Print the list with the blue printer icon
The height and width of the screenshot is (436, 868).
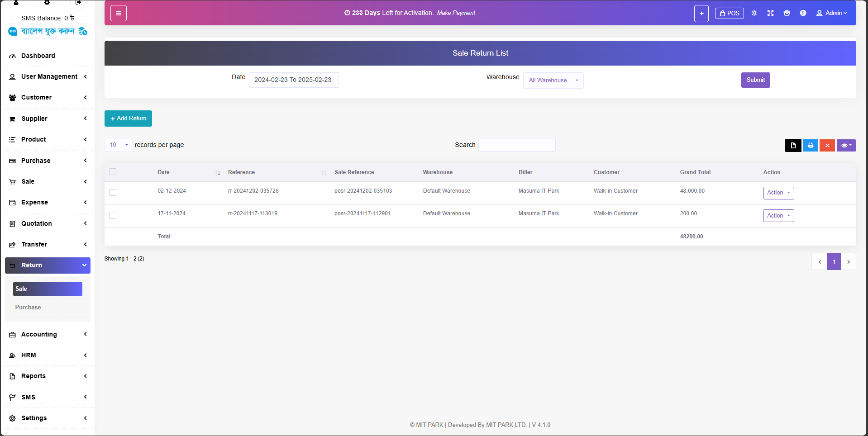pos(810,146)
